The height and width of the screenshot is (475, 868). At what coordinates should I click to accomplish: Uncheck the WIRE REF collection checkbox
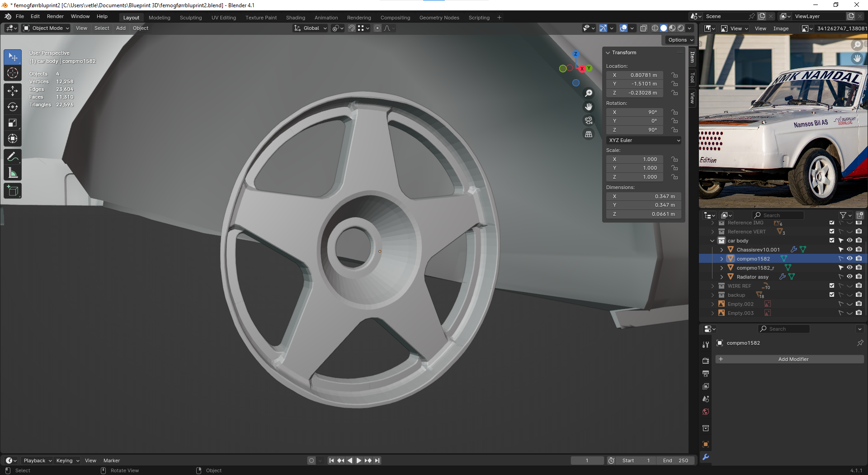tap(832, 285)
